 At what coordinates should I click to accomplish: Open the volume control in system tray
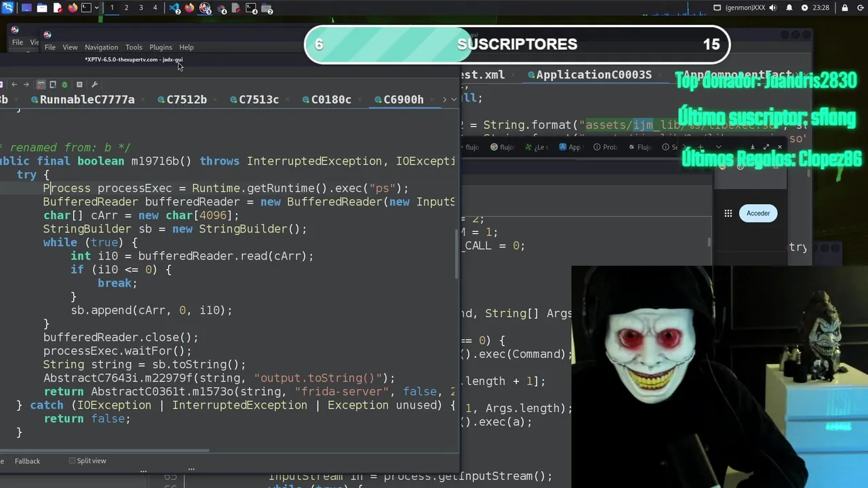[774, 8]
